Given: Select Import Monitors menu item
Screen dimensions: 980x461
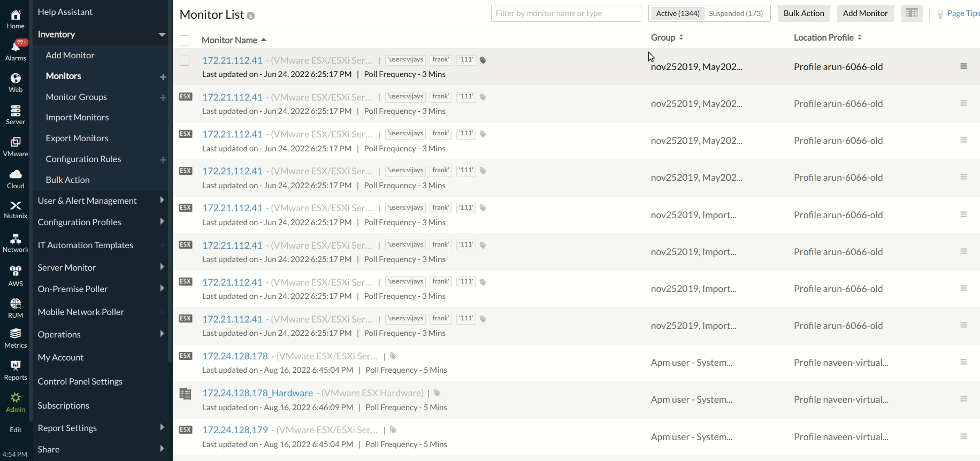Looking at the screenshot, I should 77,117.
